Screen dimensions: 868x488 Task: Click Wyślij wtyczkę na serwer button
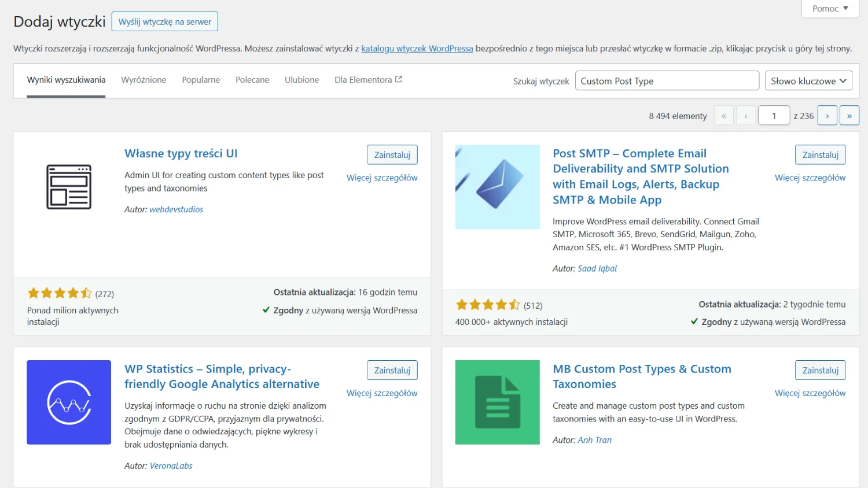click(164, 22)
